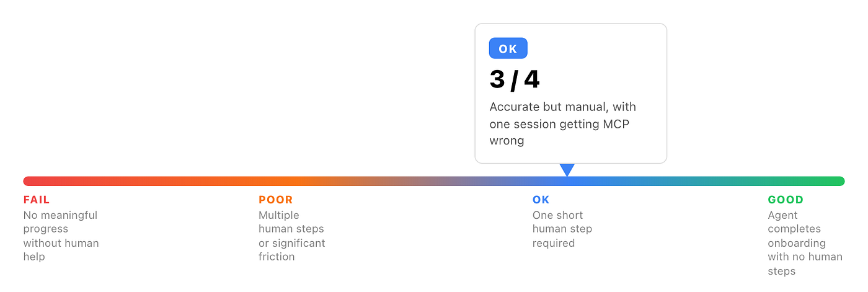Click 'No meaningful progress without human help' text

[x=61, y=236]
